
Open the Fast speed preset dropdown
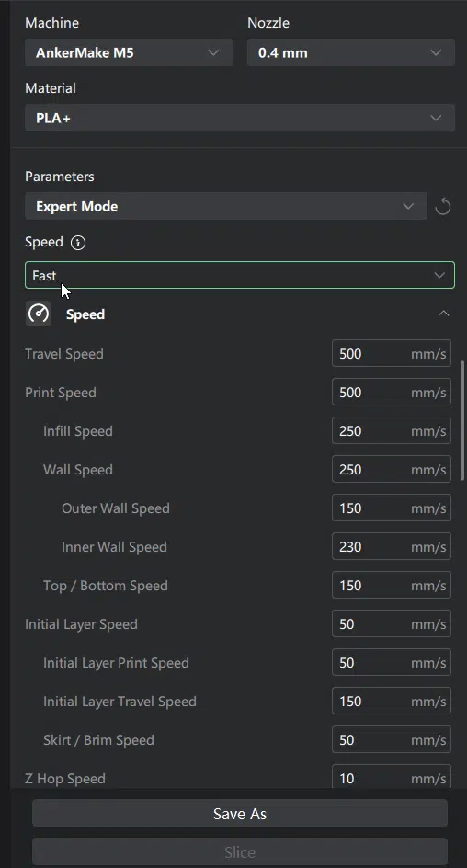tap(240, 275)
